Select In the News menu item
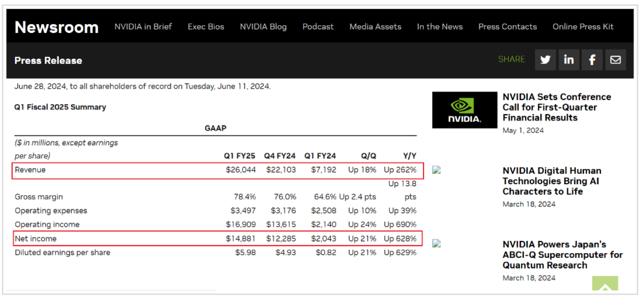This screenshot has width=644, height=302. tap(440, 27)
